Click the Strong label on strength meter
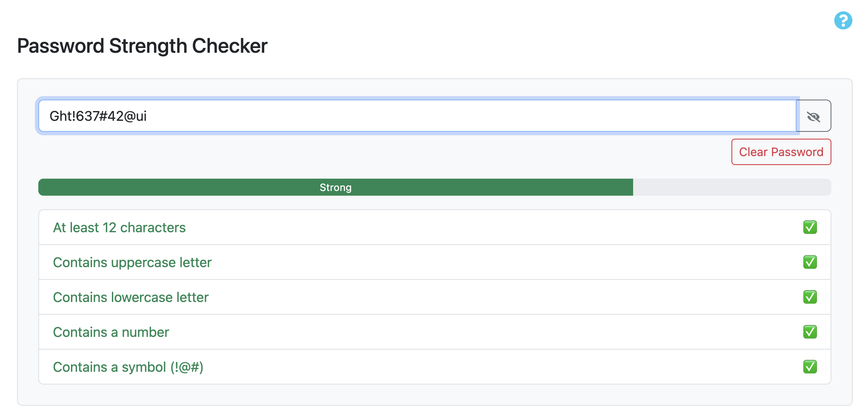 coord(335,188)
